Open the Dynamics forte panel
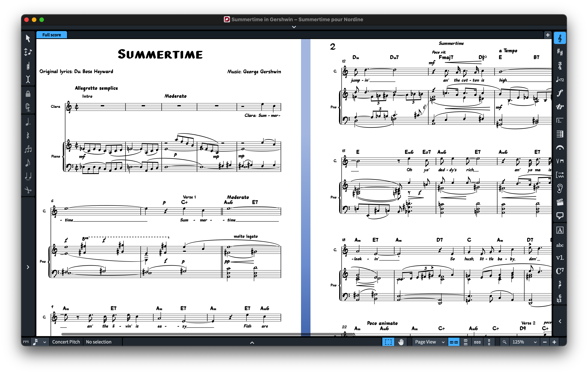 [560, 93]
